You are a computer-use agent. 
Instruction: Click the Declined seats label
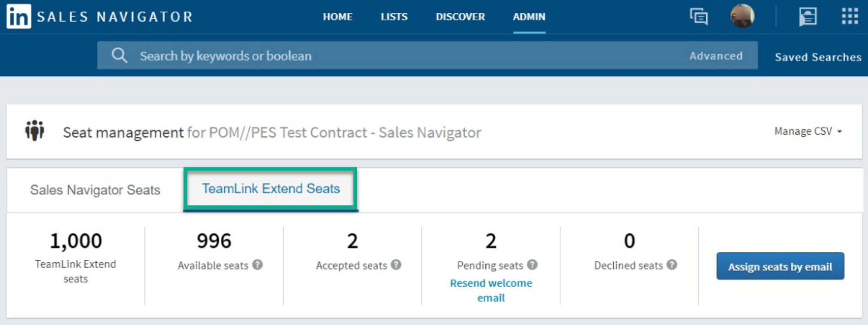point(628,265)
